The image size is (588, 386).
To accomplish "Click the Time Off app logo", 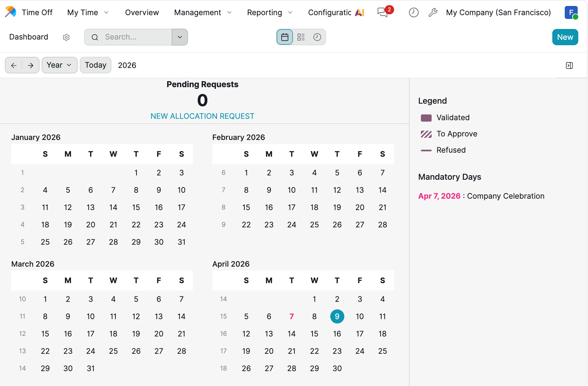I will 11,12.
